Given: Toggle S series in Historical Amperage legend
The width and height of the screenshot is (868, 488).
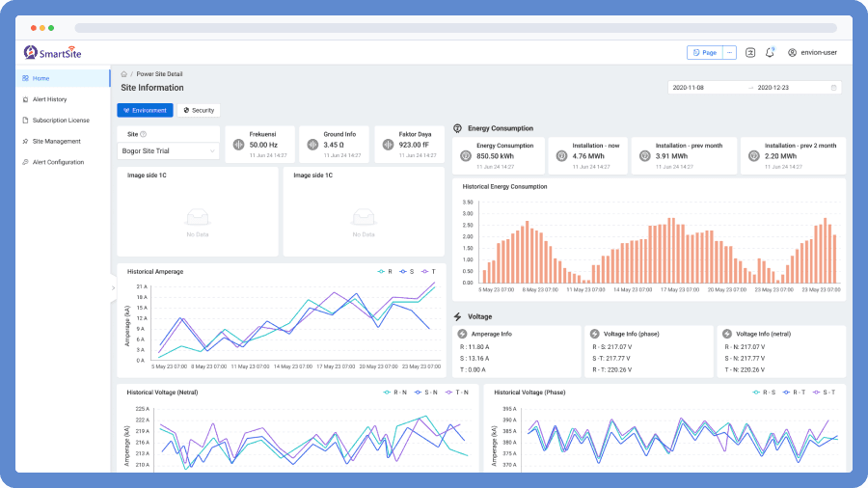Looking at the screenshot, I should [x=407, y=272].
